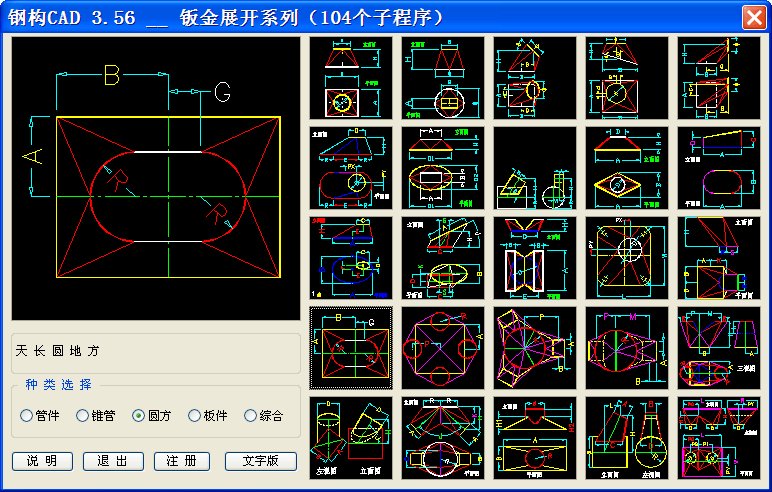Choose the tilted cylinder 左视图 thumbnail

tap(350, 437)
